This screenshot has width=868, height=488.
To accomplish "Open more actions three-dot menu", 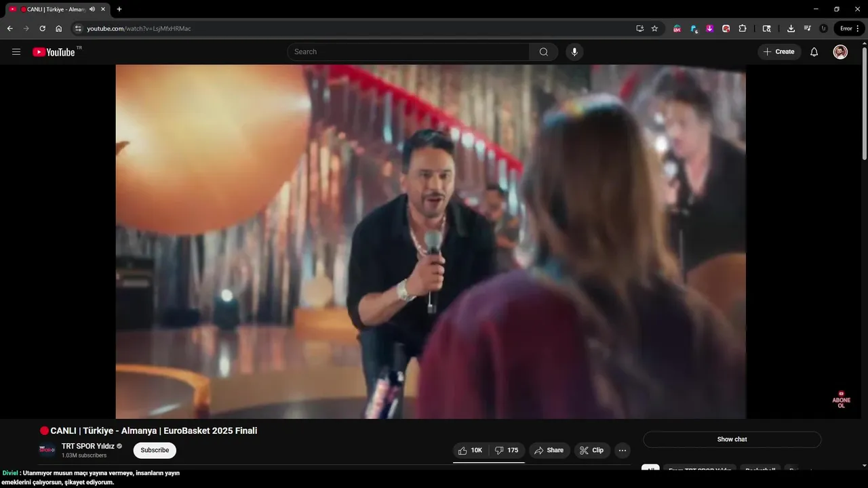I will tap(623, 450).
